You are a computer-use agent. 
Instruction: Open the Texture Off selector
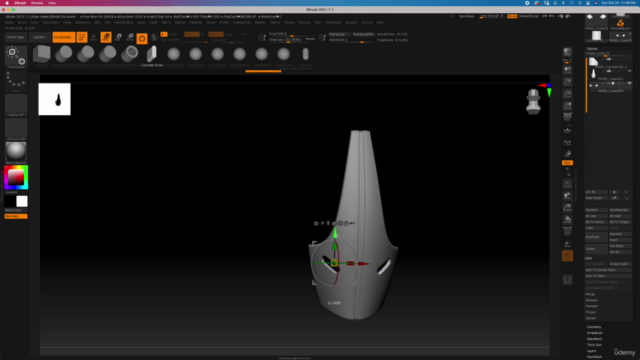pos(16,129)
